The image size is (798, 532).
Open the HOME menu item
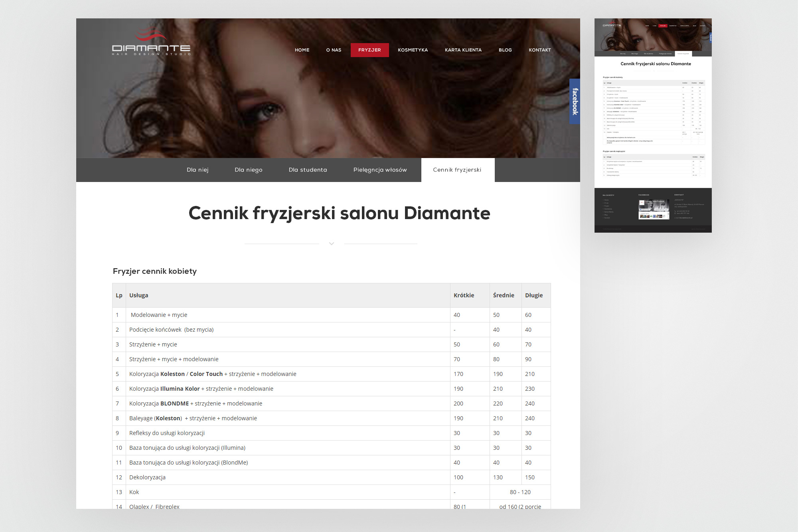coord(302,50)
